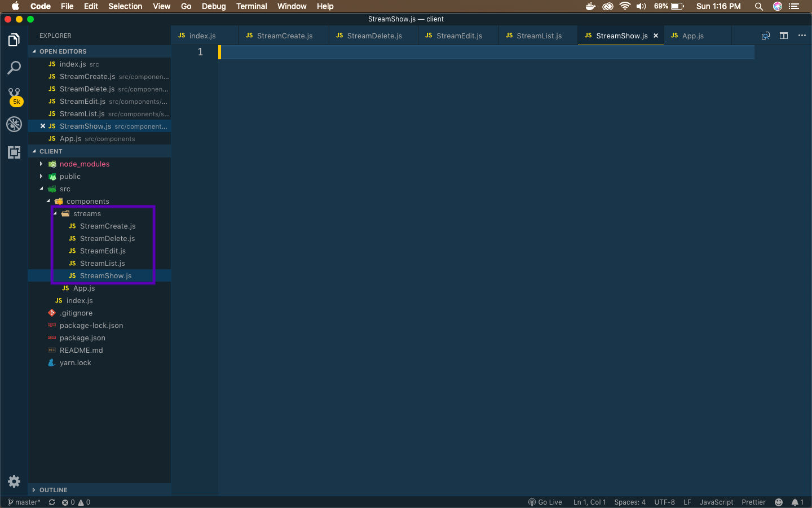This screenshot has width=812, height=508.
Task: Open .gitignore file in the explorer
Action: pos(99,313)
